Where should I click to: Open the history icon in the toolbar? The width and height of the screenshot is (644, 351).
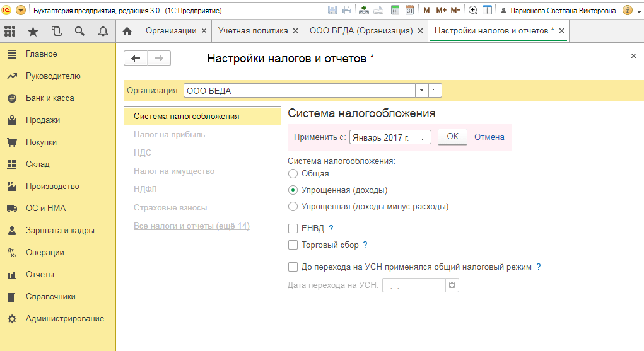click(56, 31)
